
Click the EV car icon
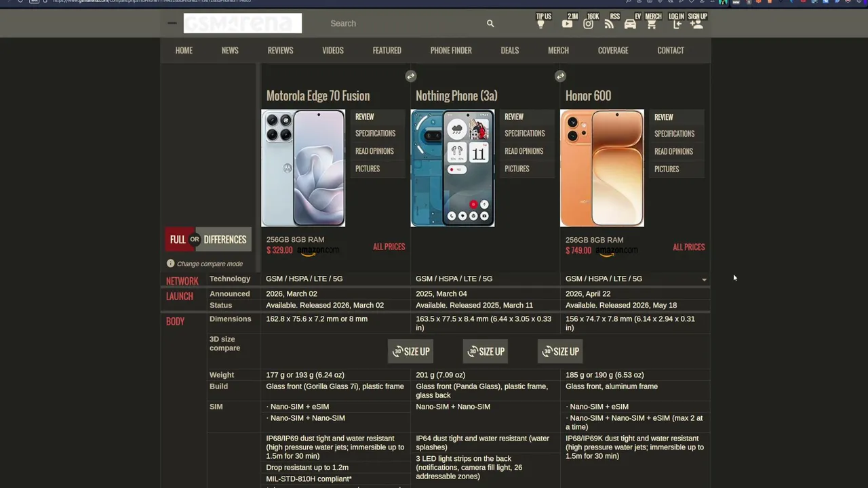tap(630, 24)
